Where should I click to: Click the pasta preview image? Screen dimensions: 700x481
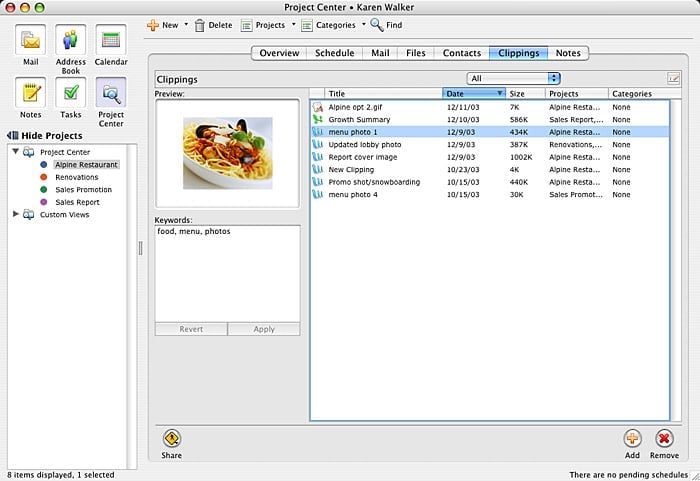pyautogui.click(x=228, y=153)
